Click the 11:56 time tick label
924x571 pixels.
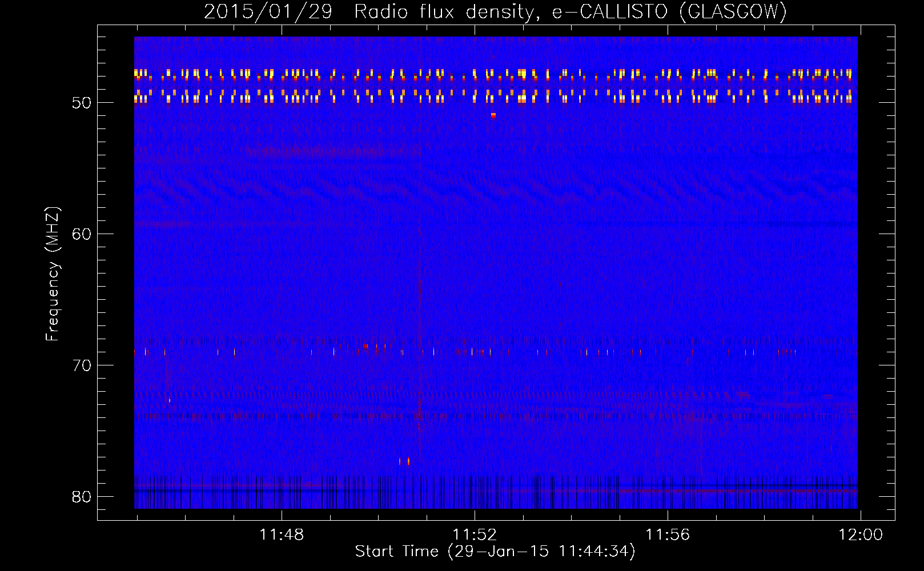(668, 535)
